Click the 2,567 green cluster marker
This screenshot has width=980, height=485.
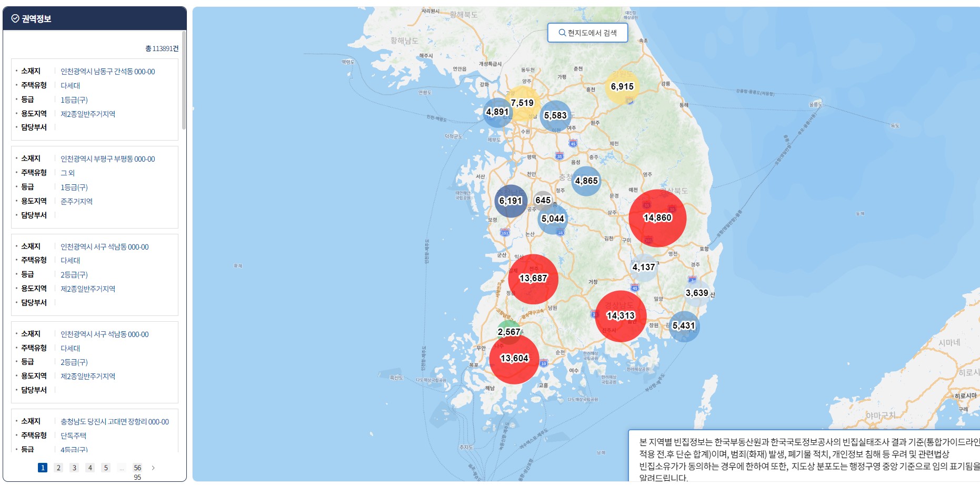[509, 332]
